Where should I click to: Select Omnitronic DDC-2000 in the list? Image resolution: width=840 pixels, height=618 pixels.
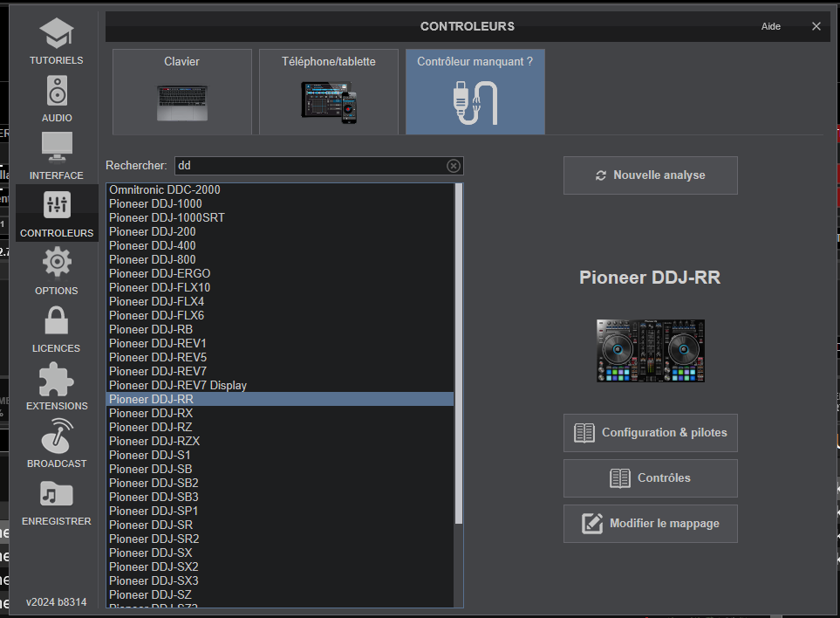point(280,189)
